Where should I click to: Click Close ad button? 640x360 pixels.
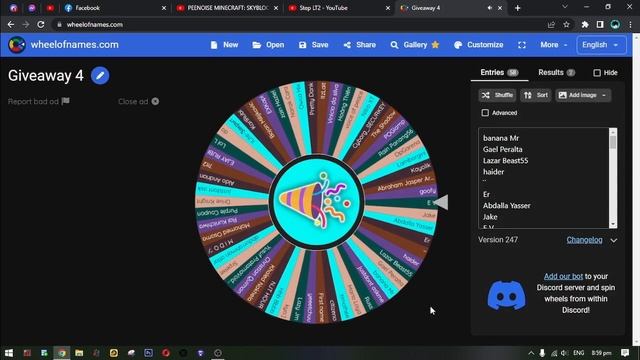click(x=138, y=101)
